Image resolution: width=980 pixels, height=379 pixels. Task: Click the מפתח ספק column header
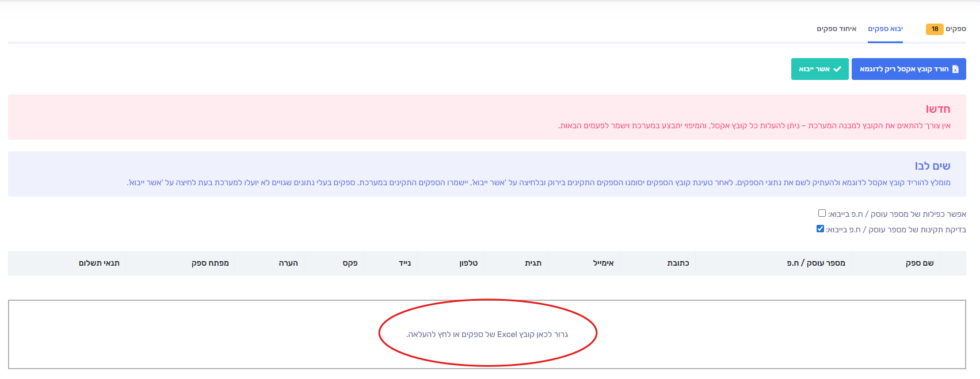pyautogui.click(x=210, y=263)
